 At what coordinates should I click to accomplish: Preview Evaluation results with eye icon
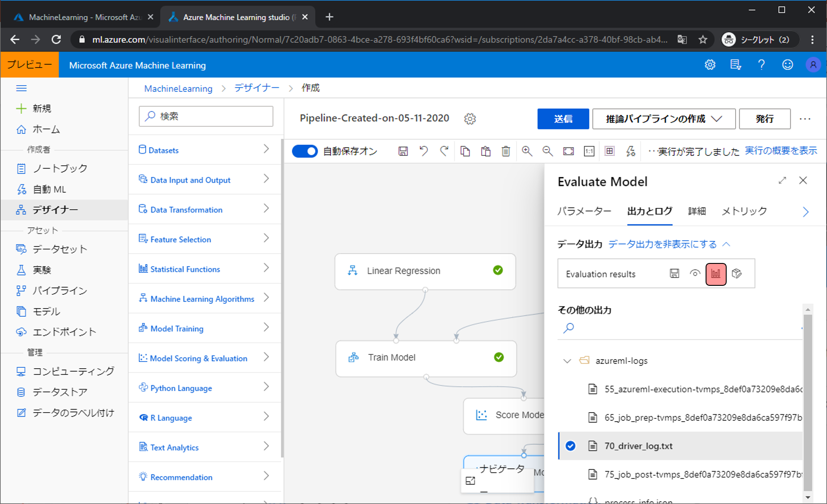pyautogui.click(x=695, y=273)
